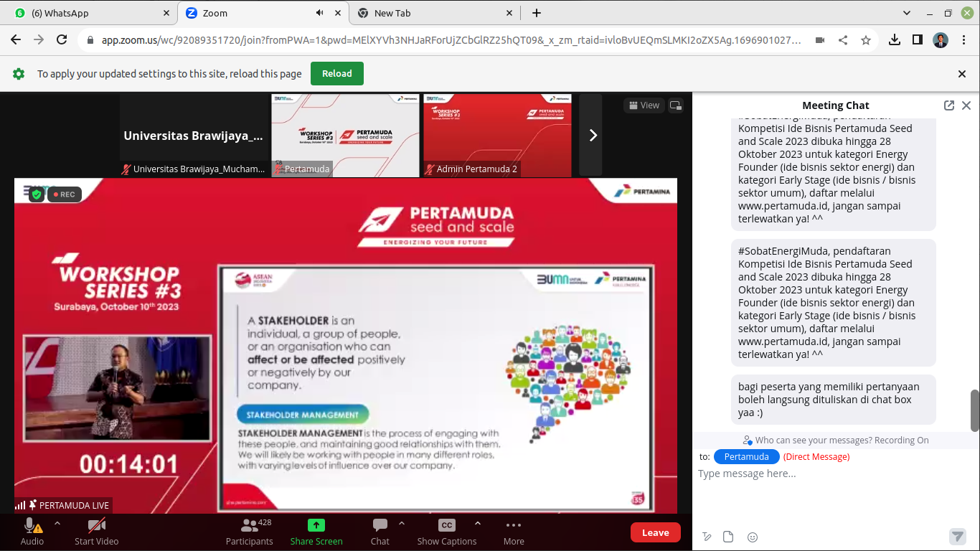
Task: Attach a file in chat
Action: [728, 537]
